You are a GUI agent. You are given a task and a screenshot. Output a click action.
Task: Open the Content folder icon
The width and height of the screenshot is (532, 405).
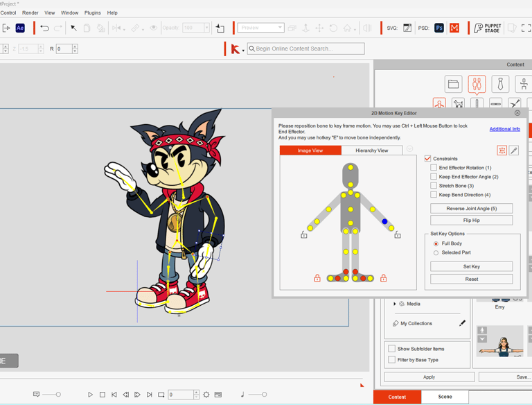(453, 84)
